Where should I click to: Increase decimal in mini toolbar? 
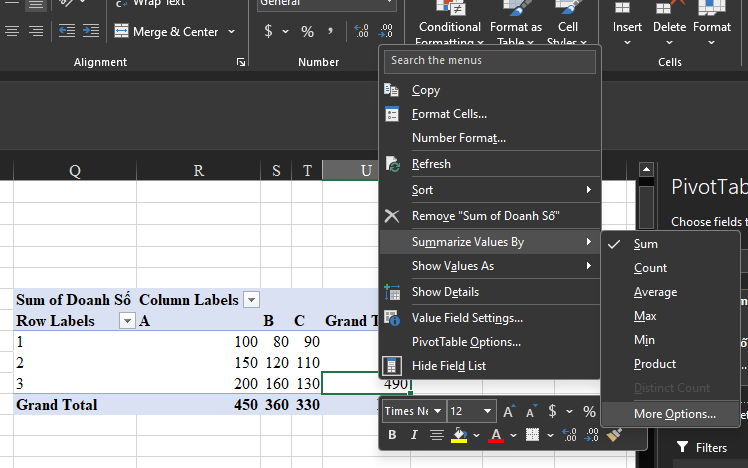click(569, 435)
